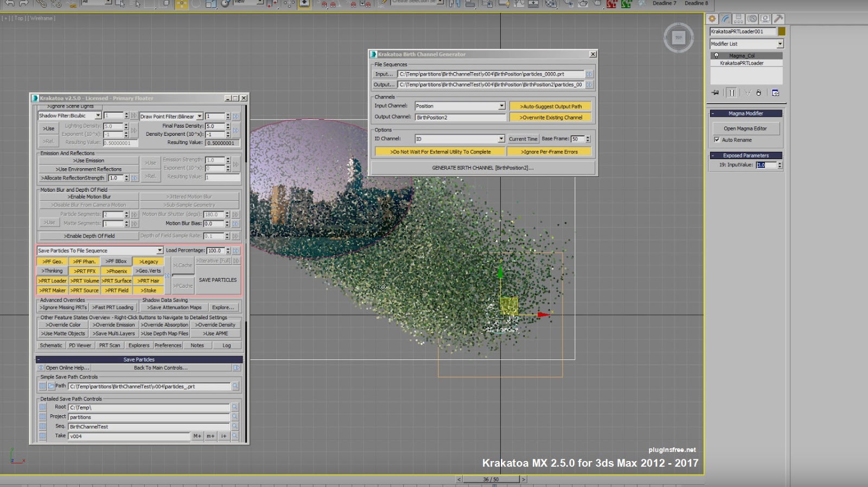Open Save Particles To File Sequence dropdown

(100, 250)
